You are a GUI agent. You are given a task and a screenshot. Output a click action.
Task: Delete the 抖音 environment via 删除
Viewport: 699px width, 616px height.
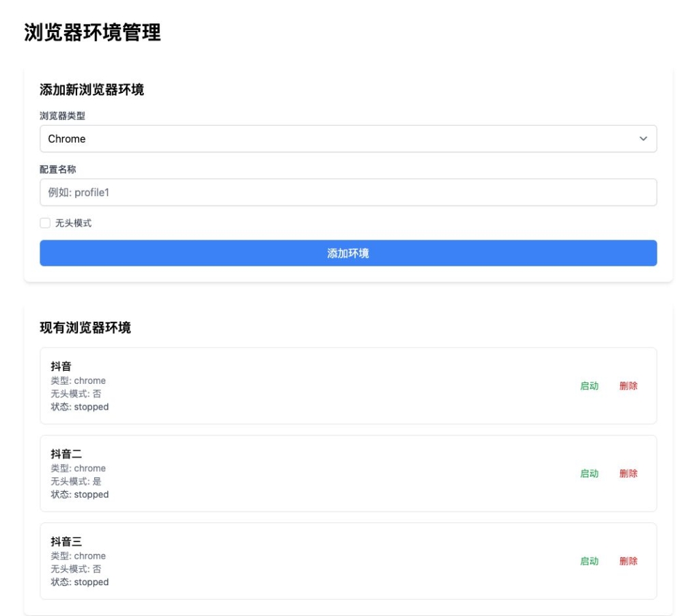click(x=628, y=386)
